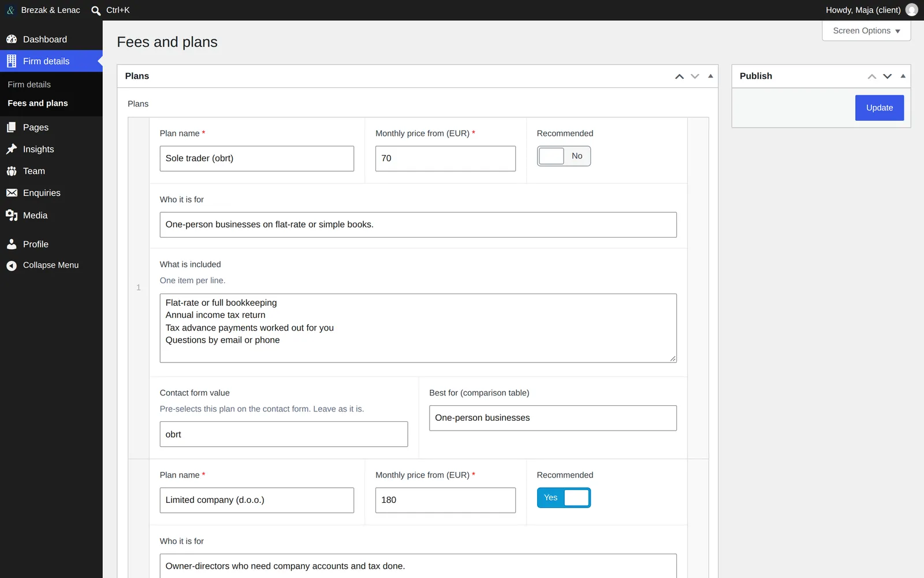Click the Profile person icon
Image resolution: width=924 pixels, height=578 pixels.
click(12, 244)
